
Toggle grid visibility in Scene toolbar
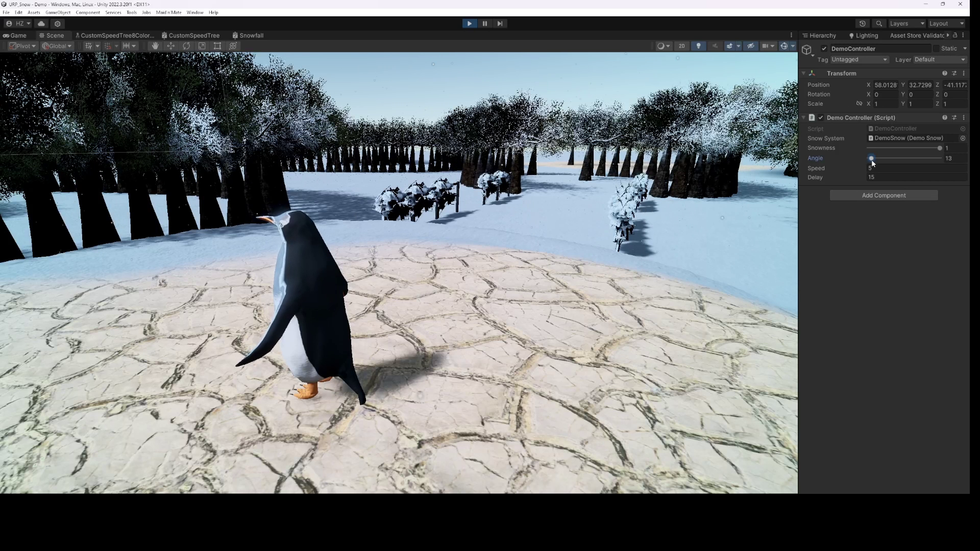tap(88, 46)
